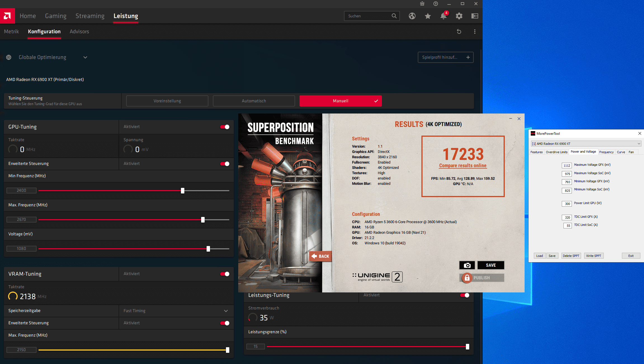This screenshot has width=644, height=364.
Task: Toggle VRAM-Tuning switch
Action: [x=225, y=274]
